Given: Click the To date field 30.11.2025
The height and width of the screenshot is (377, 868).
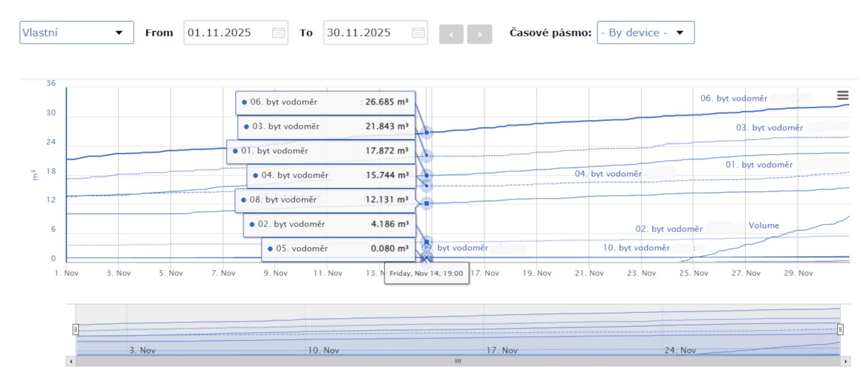Looking at the screenshot, I should (365, 33).
